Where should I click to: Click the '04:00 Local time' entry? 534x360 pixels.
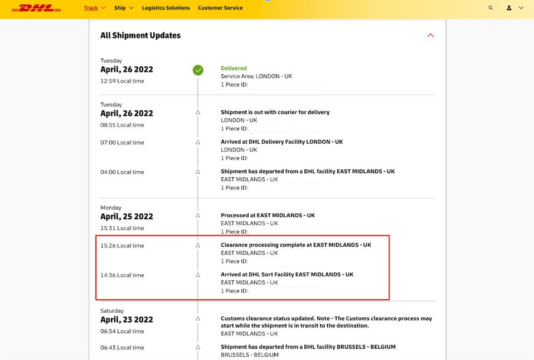(x=122, y=172)
